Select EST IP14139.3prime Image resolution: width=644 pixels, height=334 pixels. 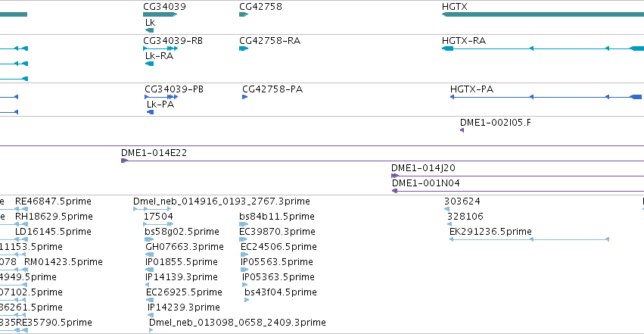tap(181, 277)
